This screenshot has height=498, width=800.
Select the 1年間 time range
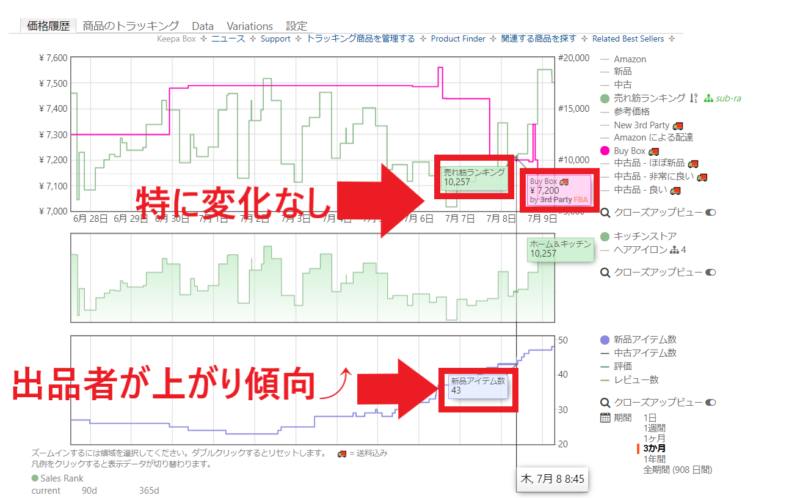[x=653, y=458]
